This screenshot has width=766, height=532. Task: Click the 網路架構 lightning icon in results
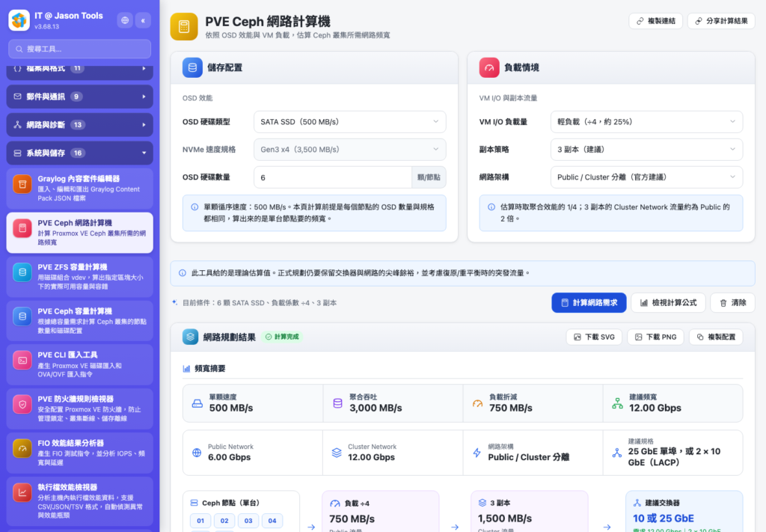pos(477,453)
